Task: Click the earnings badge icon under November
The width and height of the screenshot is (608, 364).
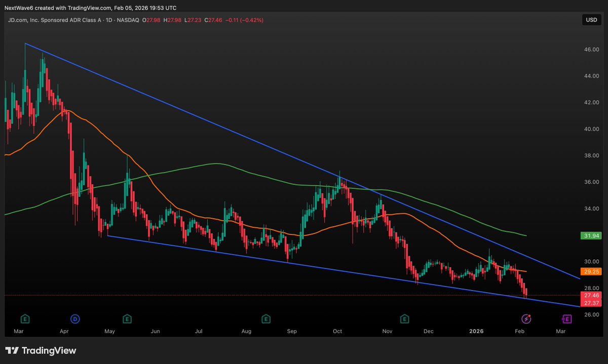Action: (404, 319)
